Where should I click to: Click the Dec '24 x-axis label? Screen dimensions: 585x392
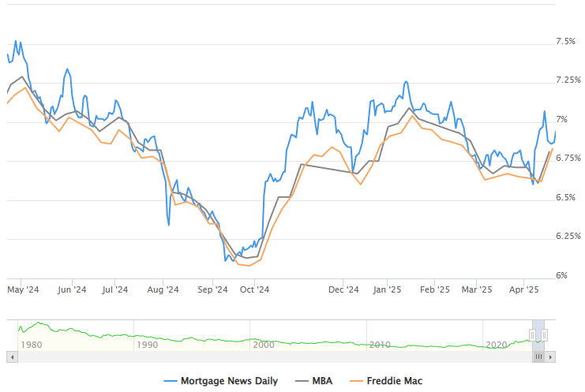[x=343, y=289]
